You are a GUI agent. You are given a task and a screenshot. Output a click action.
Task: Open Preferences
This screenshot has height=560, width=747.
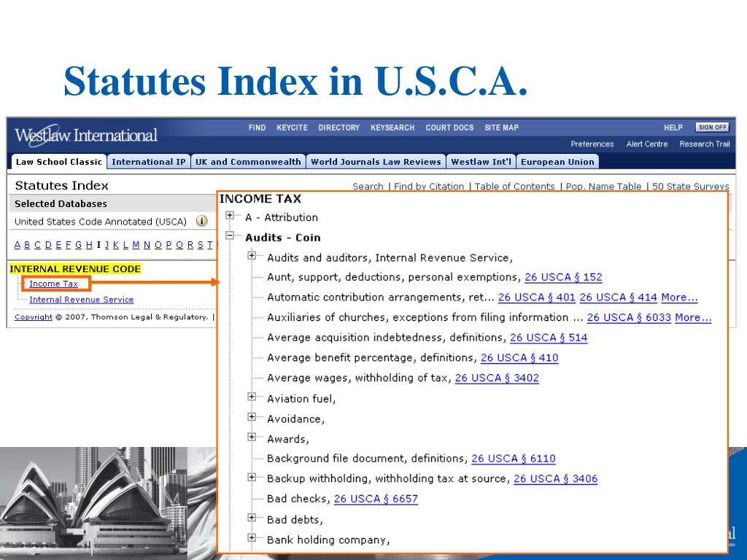coord(592,144)
